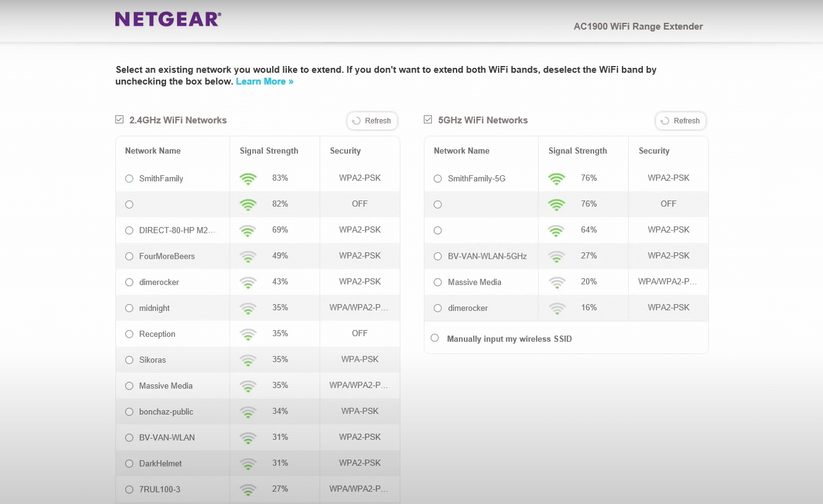Click the BV-VAN-WLAN-5GHz signal icon
The image size is (823, 504).
point(556,256)
